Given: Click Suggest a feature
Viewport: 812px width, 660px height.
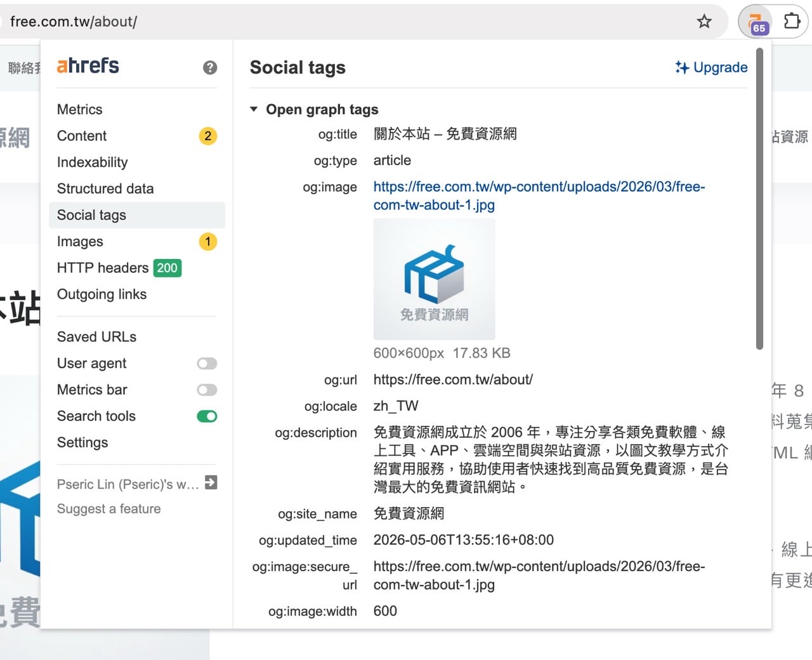Looking at the screenshot, I should point(108,509).
